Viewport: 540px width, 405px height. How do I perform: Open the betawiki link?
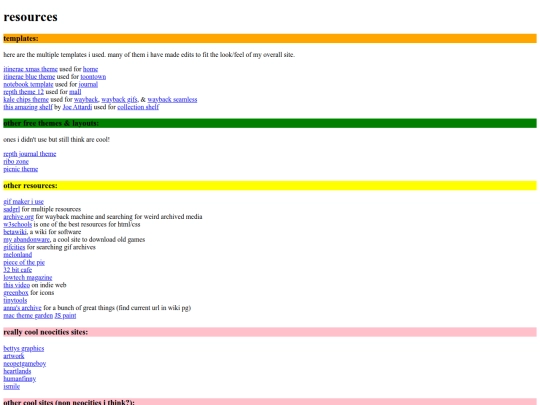click(15, 232)
